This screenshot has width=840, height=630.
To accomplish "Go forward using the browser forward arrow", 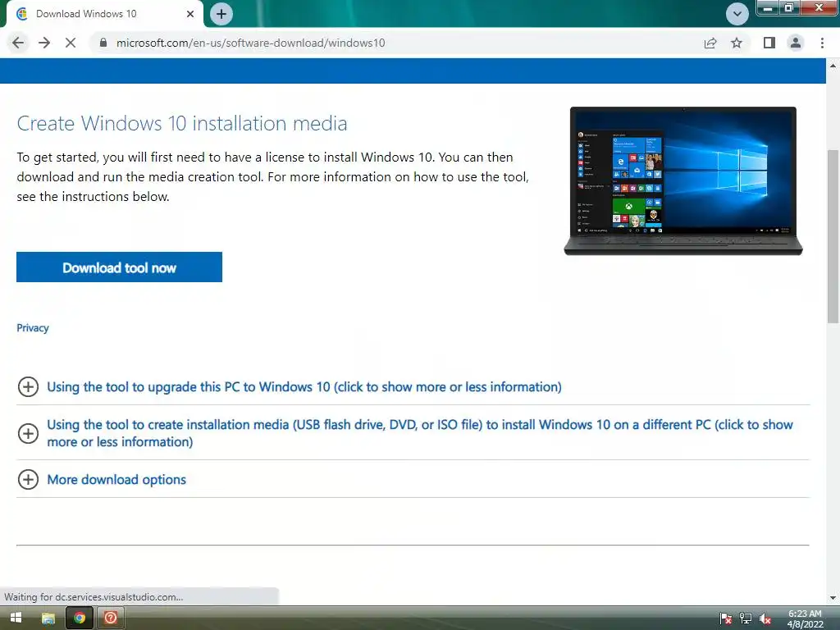I will [44, 43].
